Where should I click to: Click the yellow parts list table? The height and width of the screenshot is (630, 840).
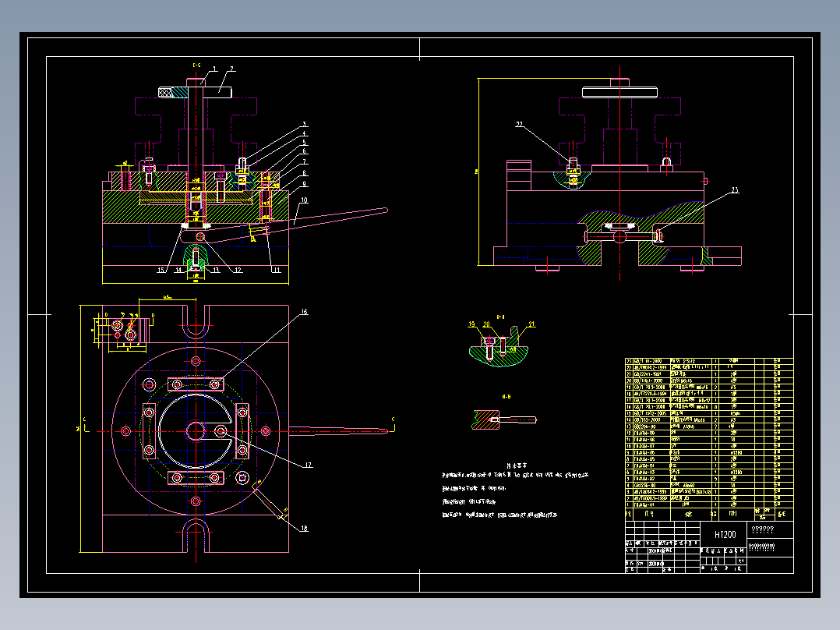pyautogui.click(x=709, y=440)
